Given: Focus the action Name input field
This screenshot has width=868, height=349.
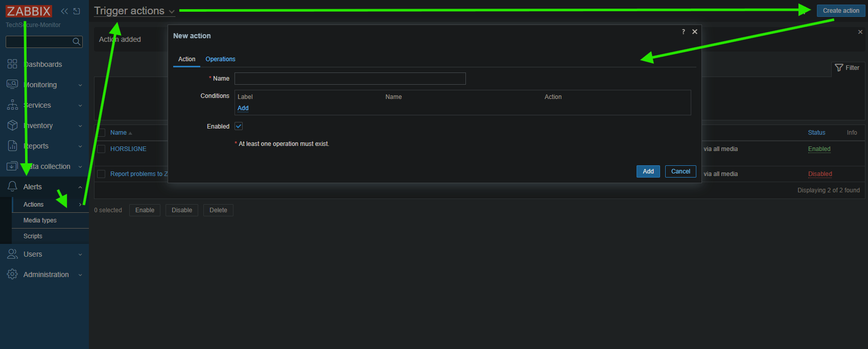Looking at the screenshot, I should 349,79.
